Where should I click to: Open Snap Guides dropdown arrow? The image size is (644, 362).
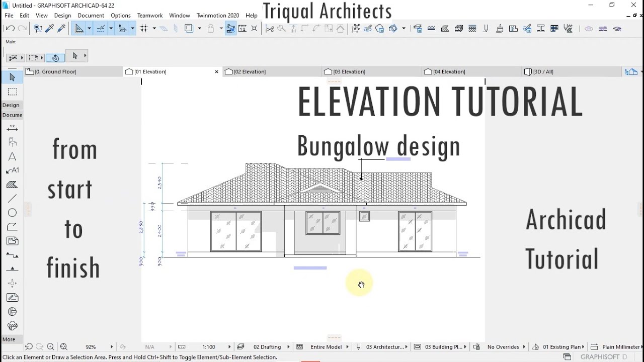click(x=111, y=29)
